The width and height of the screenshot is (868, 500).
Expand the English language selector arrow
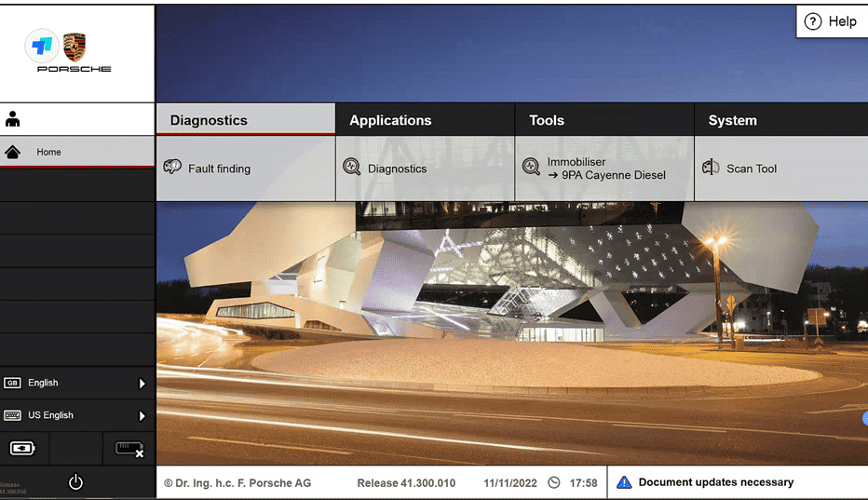[x=142, y=384]
